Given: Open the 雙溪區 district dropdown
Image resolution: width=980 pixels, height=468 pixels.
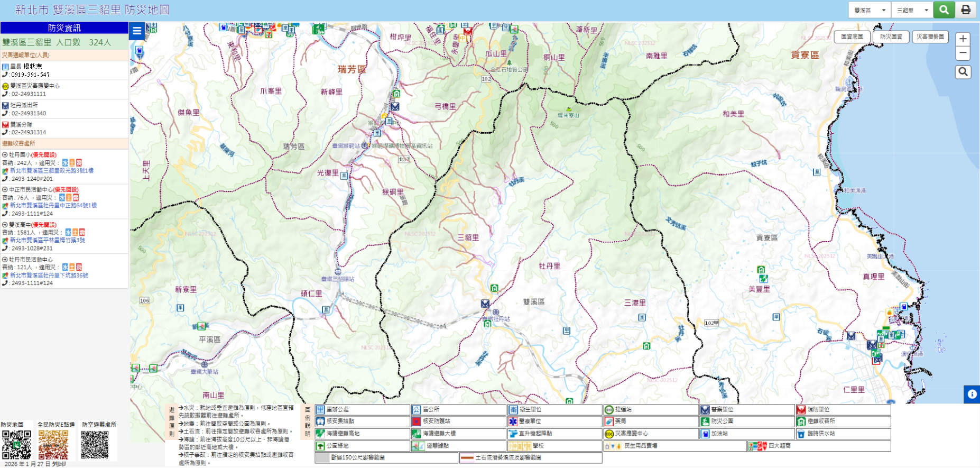Looking at the screenshot, I should click(870, 10).
